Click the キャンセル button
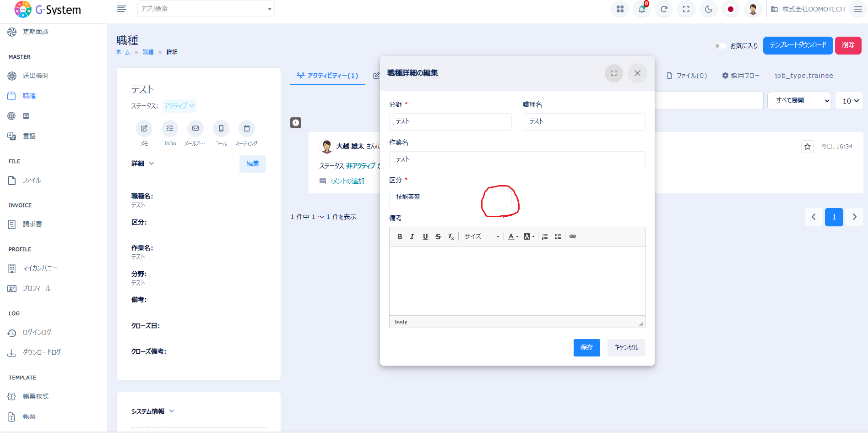 point(626,347)
